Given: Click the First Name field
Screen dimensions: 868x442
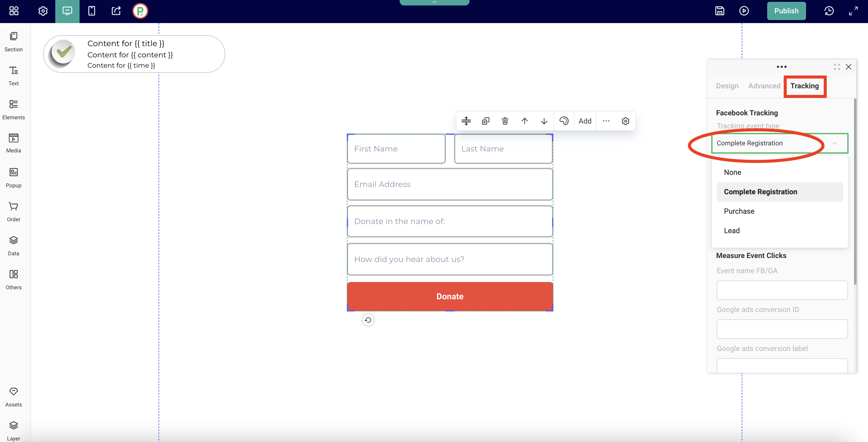Looking at the screenshot, I should point(396,148).
